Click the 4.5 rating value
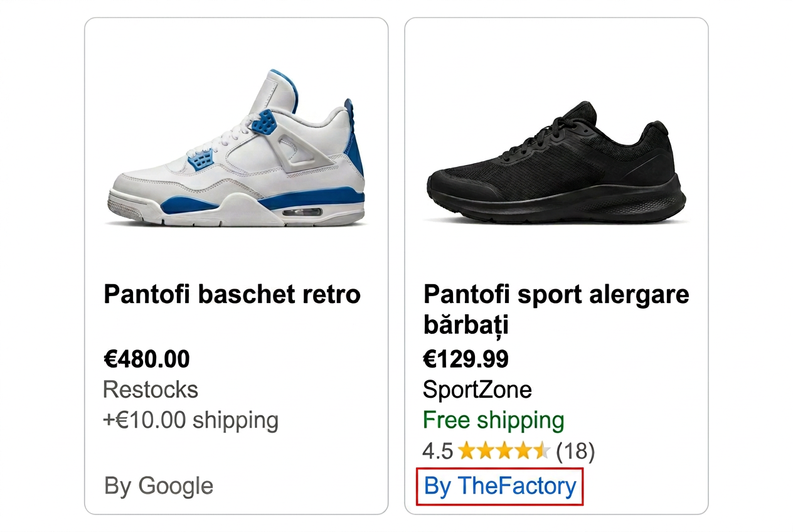793x532 pixels. [x=437, y=451]
